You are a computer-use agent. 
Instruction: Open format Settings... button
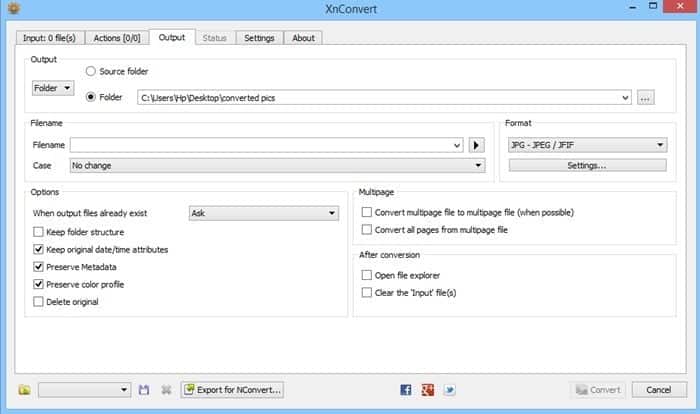coord(588,166)
